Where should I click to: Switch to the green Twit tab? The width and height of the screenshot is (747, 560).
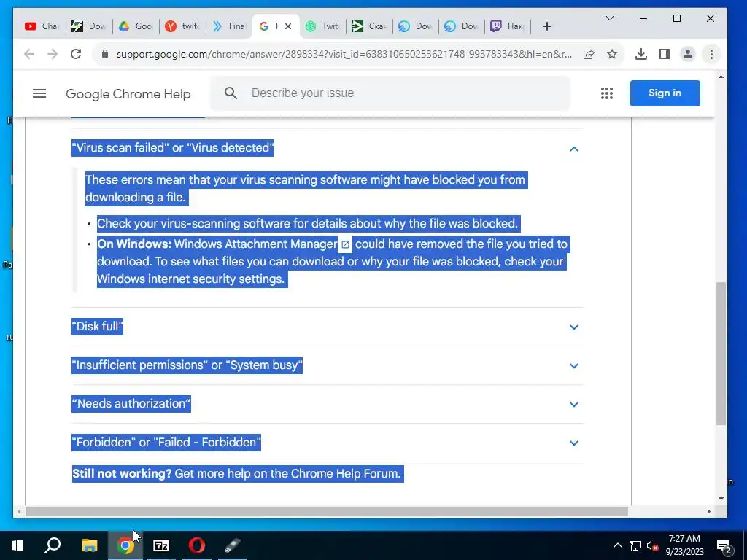[x=322, y=26]
